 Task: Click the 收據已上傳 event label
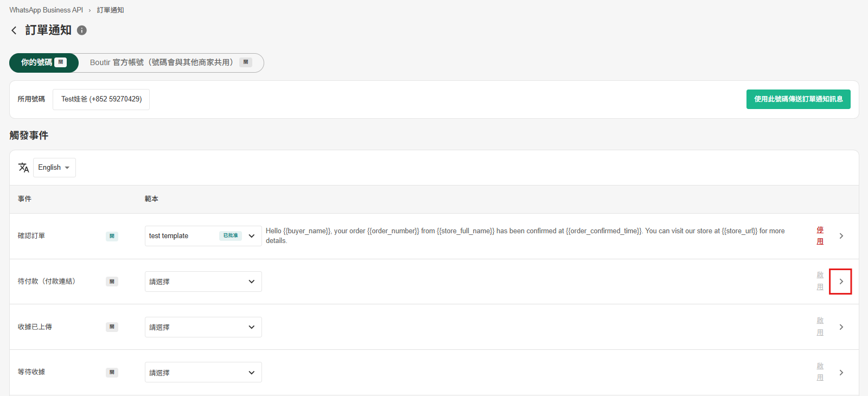35,327
